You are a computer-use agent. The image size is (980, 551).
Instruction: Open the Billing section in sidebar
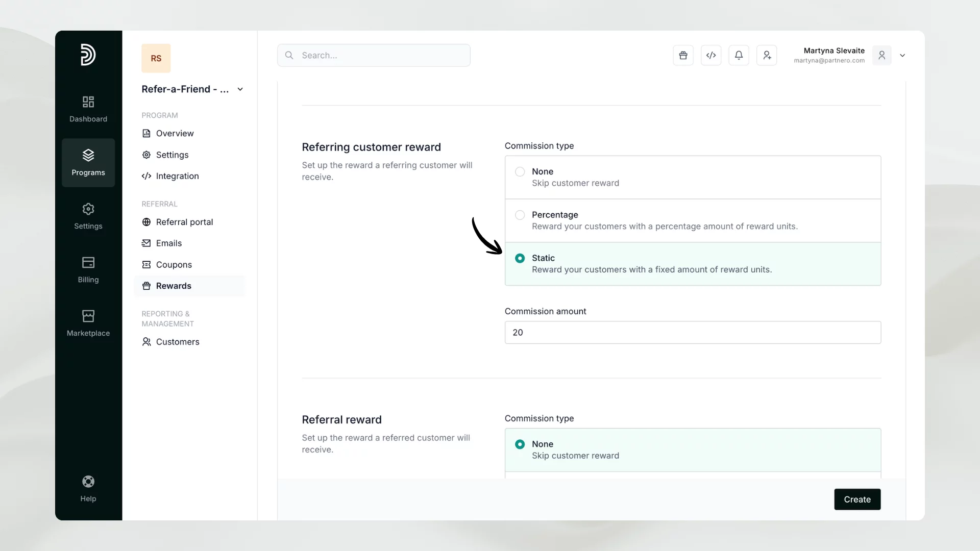pos(88,270)
